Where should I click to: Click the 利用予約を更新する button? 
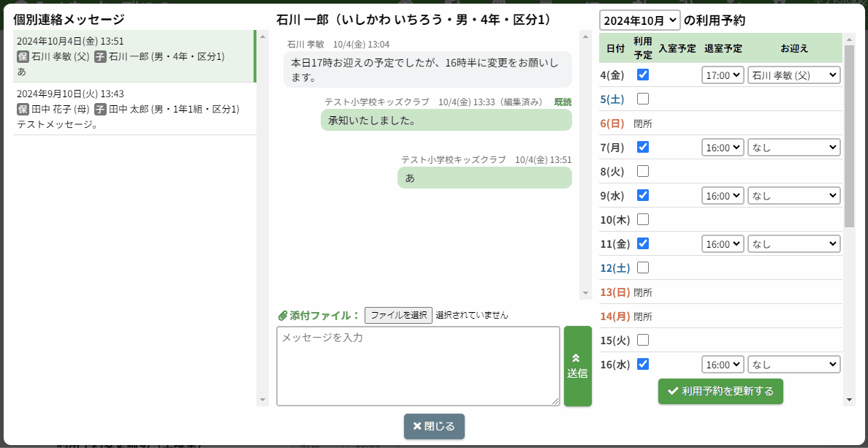coord(720,391)
